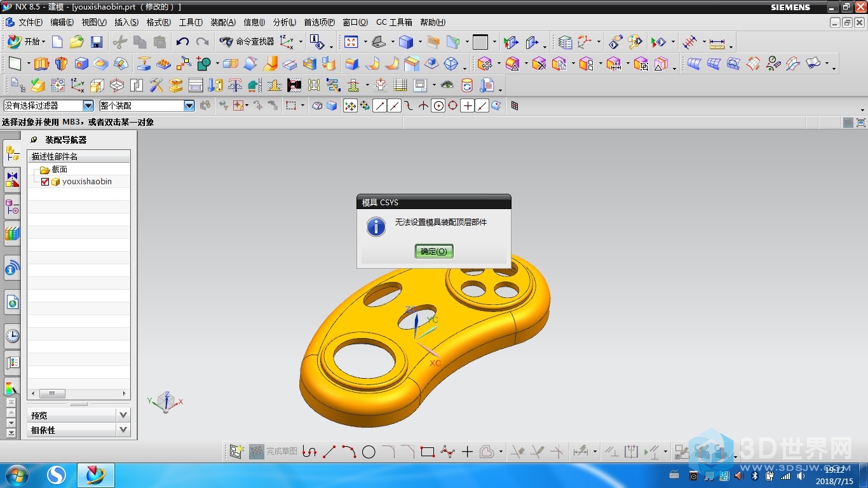Viewport: 868px width, 488px height.
Task: Open the Reuse Library books icon in resource bar
Action: pos(12,234)
